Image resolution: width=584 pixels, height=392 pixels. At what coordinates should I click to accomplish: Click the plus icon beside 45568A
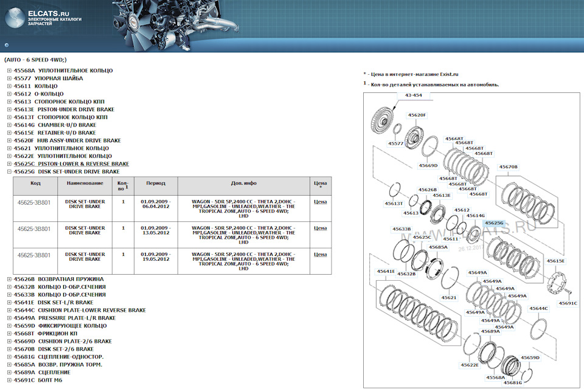[9, 70]
